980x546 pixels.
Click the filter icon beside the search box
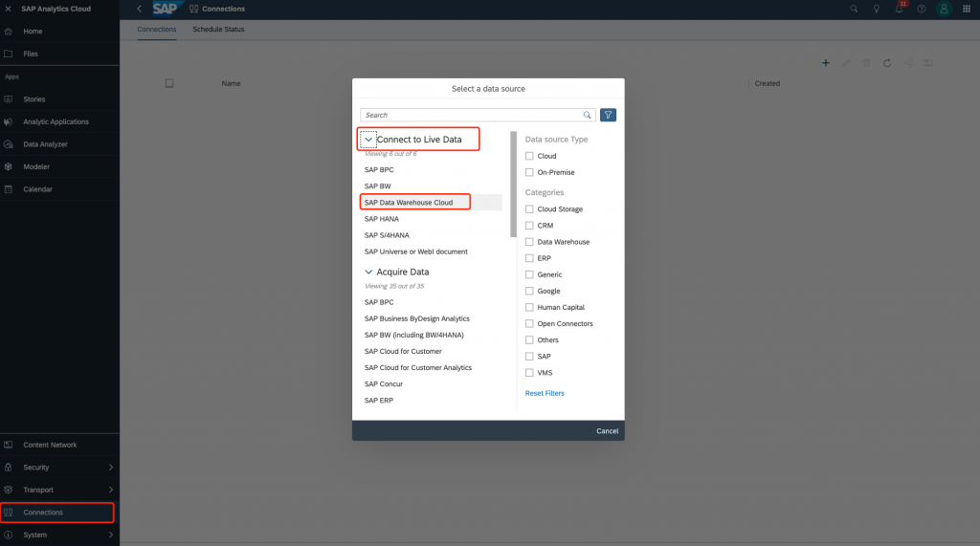point(608,115)
